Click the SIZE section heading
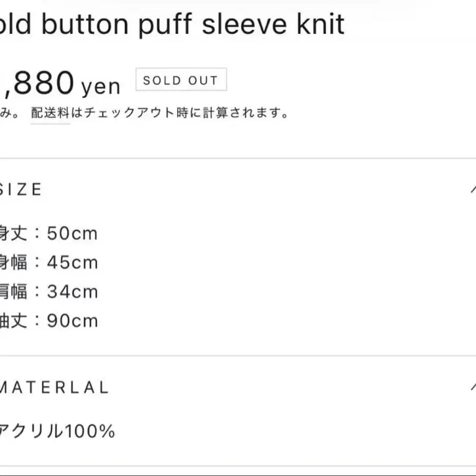This screenshot has height=476, width=476. pos(21,189)
